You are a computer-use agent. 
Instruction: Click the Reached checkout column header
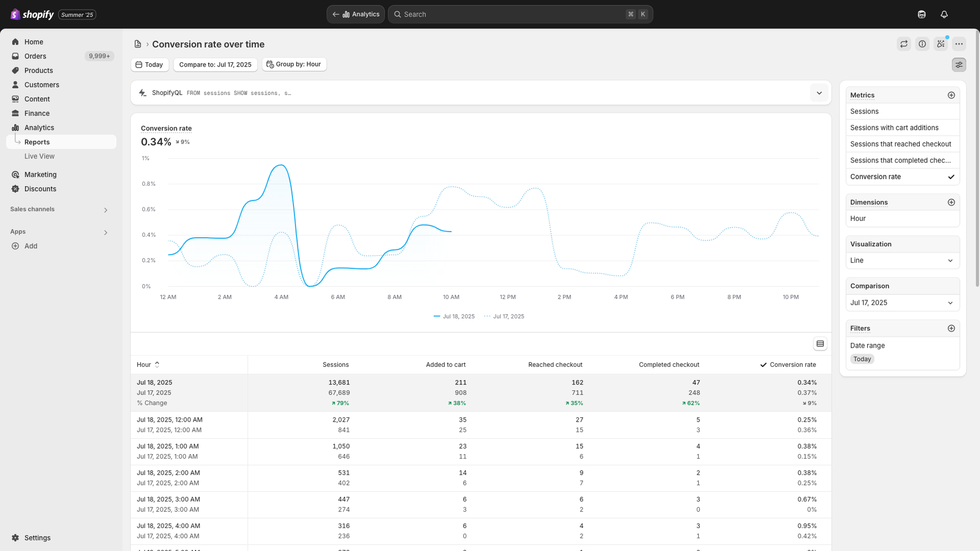555,364
